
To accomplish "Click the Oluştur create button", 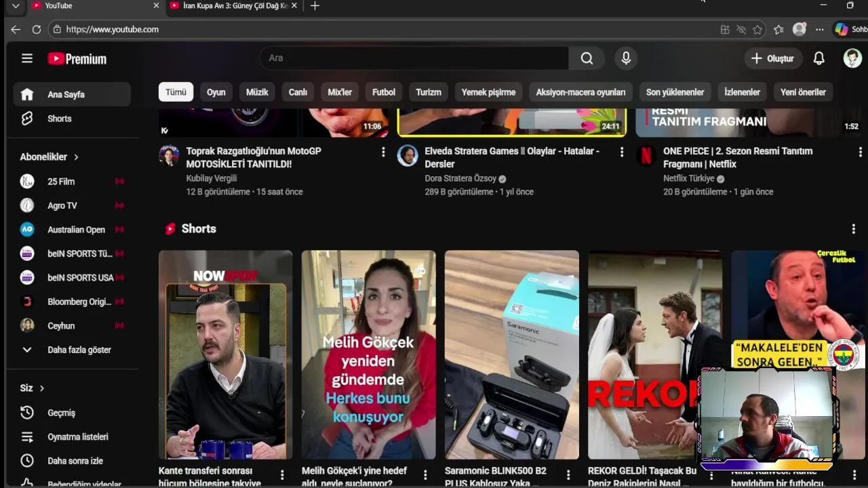I will [773, 58].
